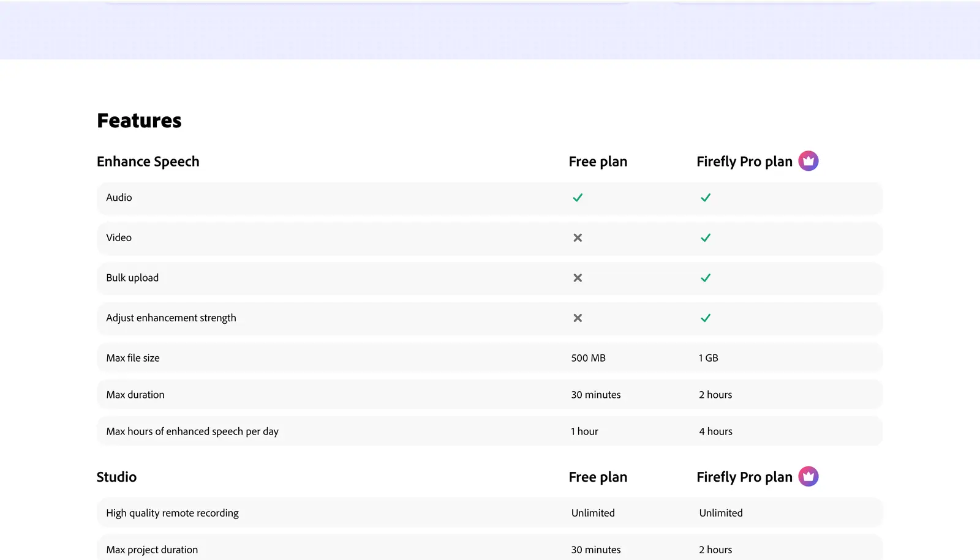Click the Firefly Pro Unlimited value
Screen dimensions: 980x560
[721, 513]
